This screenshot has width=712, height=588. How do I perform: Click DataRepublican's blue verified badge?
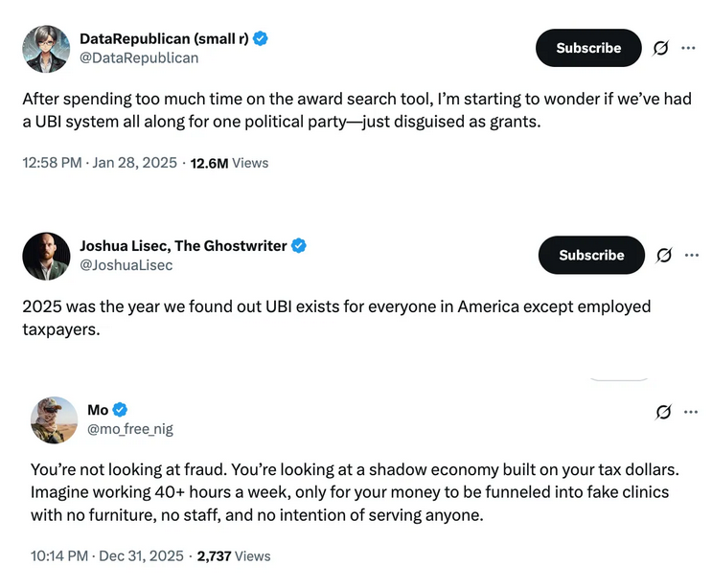260,39
